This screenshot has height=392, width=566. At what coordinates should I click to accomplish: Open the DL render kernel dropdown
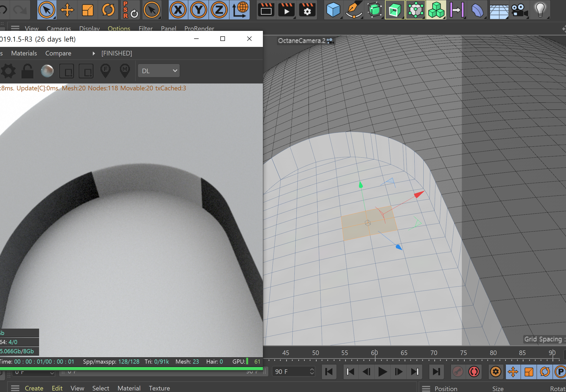click(x=159, y=71)
